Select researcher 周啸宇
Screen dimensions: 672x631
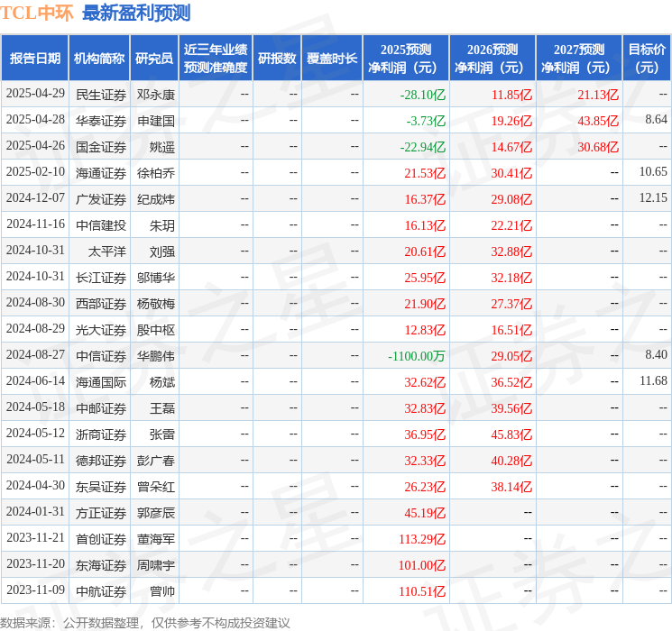tap(156, 564)
